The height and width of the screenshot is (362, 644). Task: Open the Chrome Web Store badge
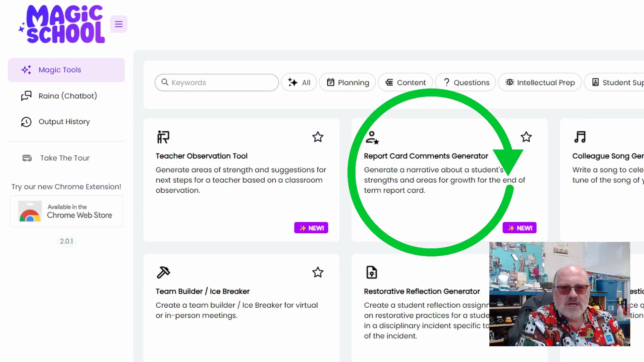click(66, 212)
